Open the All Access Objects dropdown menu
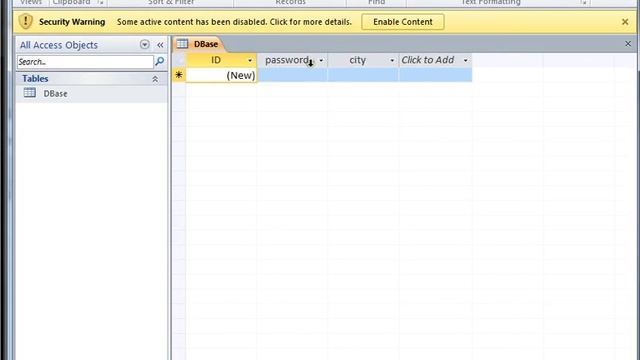This screenshot has height=360, width=640. (x=144, y=44)
